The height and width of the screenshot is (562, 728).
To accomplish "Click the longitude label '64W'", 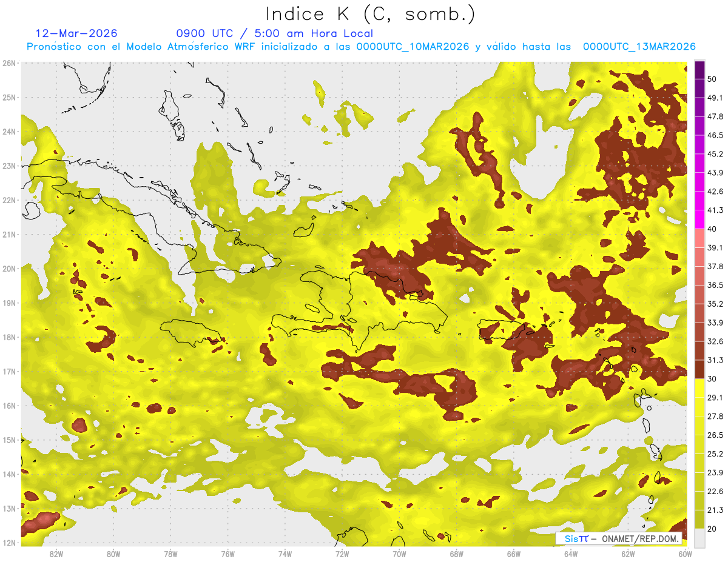I will (x=571, y=554).
